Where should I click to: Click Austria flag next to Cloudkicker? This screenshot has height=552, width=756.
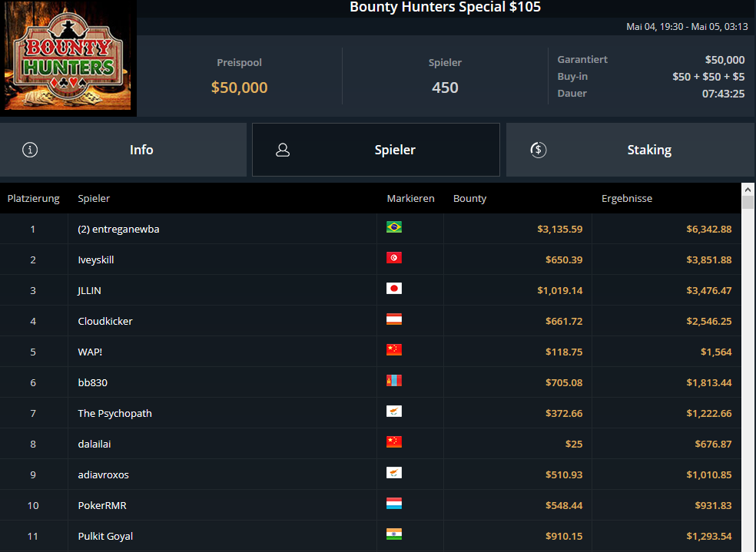394,319
